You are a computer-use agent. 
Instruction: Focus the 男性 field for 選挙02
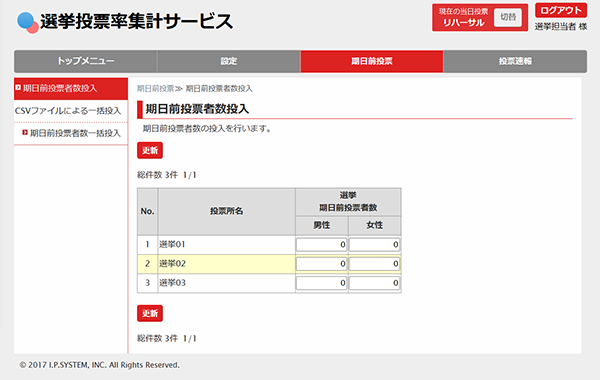click(x=321, y=264)
